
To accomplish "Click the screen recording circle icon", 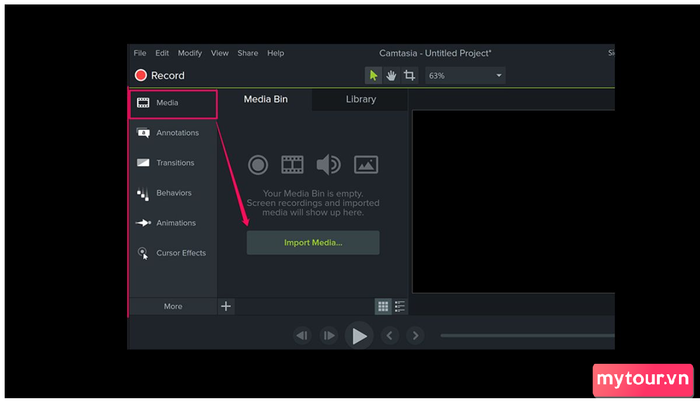I will pyautogui.click(x=258, y=165).
